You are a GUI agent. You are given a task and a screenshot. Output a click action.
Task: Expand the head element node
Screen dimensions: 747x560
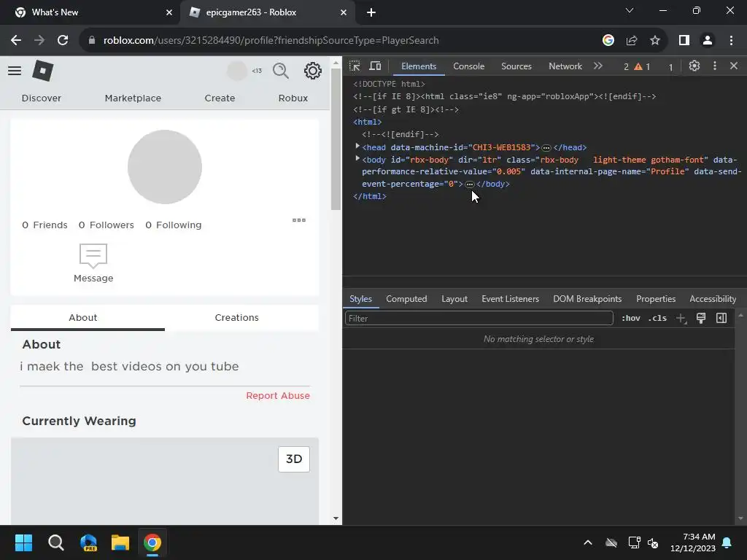pos(357,147)
